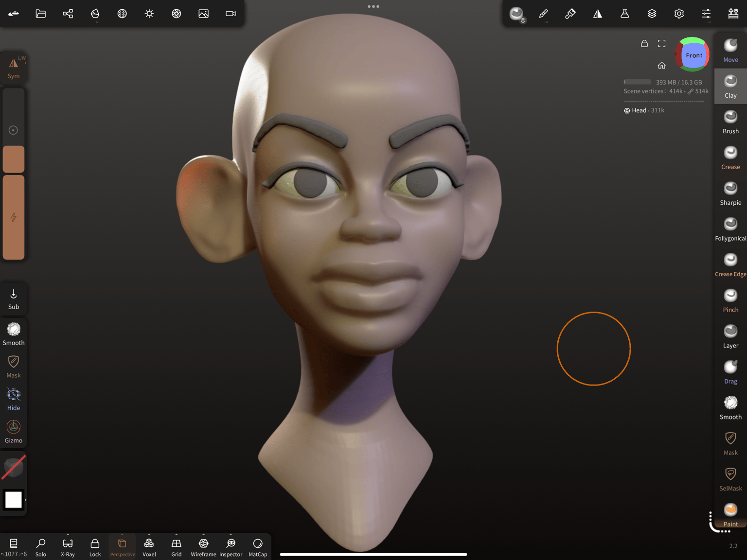This screenshot has height=560, width=747.
Task: Toggle Mask shortcut on left bar
Action: click(14, 367)
